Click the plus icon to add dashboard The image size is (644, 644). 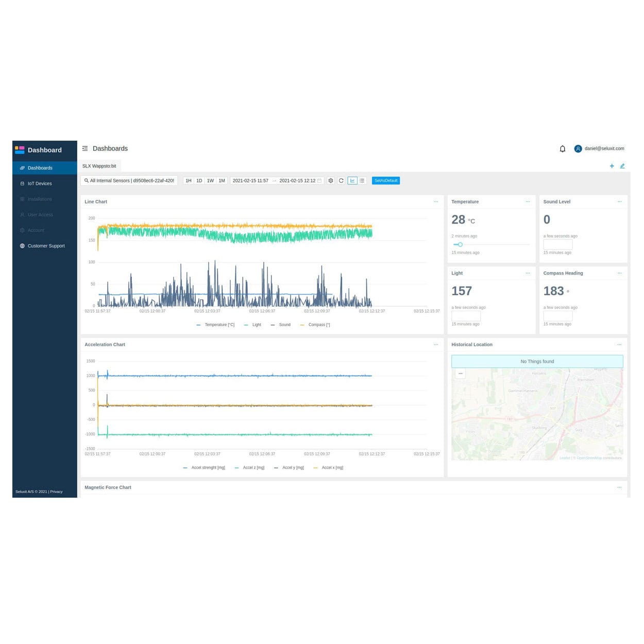pyautogui.click(x=612, y=166)
